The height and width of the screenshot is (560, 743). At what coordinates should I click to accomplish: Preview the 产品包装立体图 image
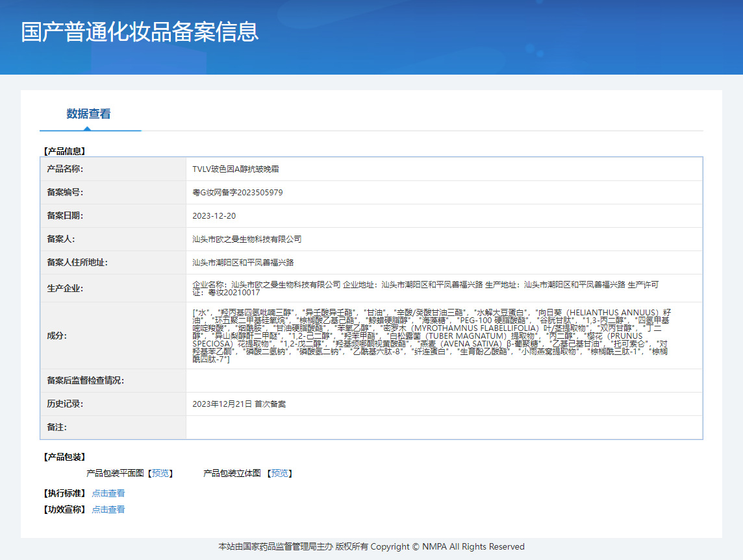281,474
